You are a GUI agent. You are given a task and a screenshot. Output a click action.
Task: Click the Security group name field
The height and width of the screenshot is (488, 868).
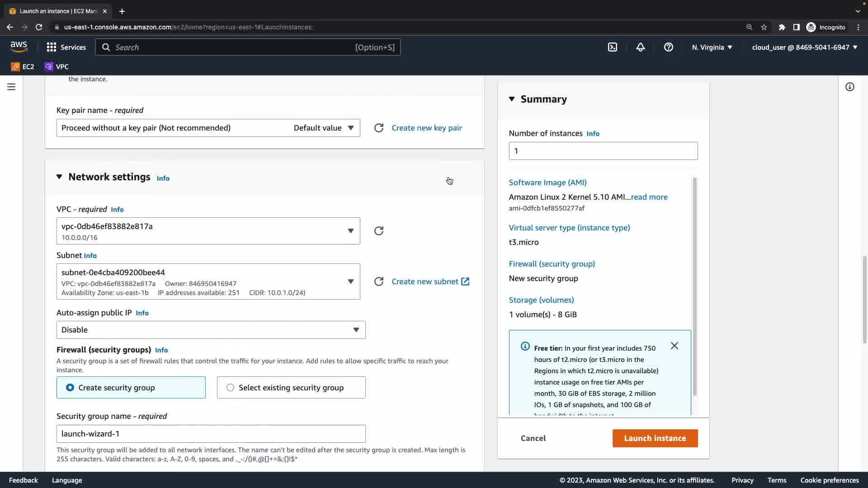pyautogui.click(x=211, y=434)
